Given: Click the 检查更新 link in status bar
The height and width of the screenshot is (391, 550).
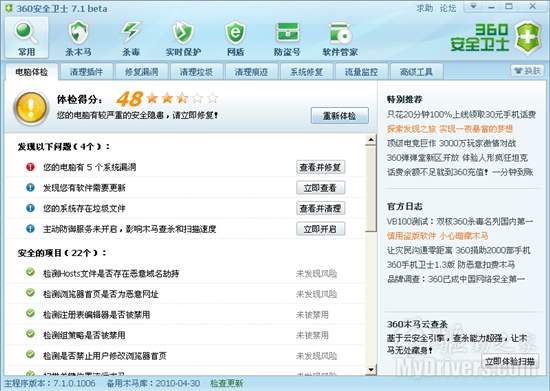Looking at the screenshot, I should click(226, 383).
